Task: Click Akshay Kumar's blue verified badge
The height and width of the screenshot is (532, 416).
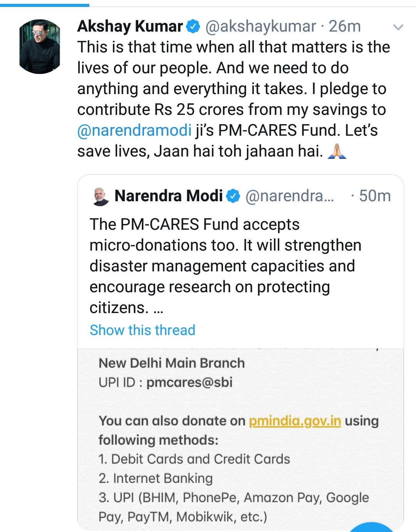Action: point(193,27)
